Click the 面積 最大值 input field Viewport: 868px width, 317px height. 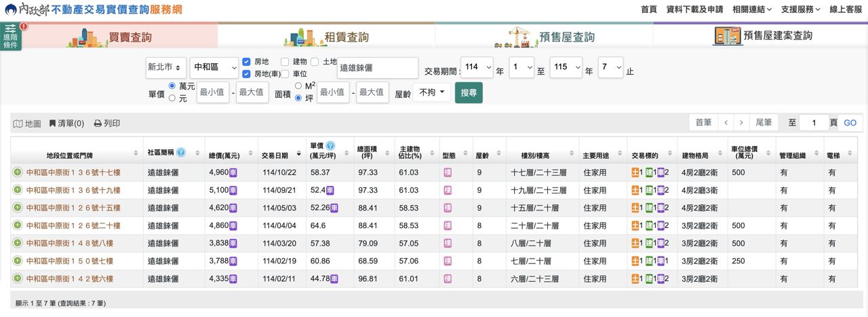(x=372, y=92)
